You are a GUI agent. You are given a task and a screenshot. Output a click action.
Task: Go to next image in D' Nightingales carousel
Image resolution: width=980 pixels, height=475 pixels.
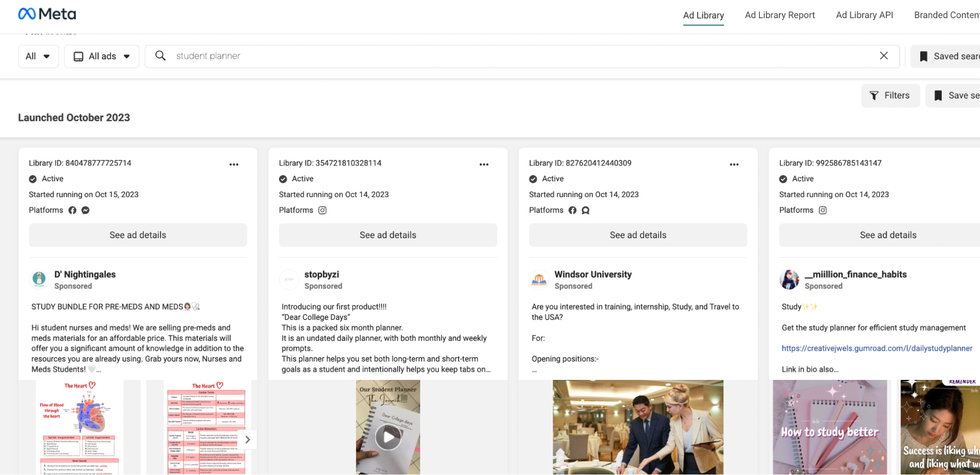pyautogui.click(x=248, y=439)
